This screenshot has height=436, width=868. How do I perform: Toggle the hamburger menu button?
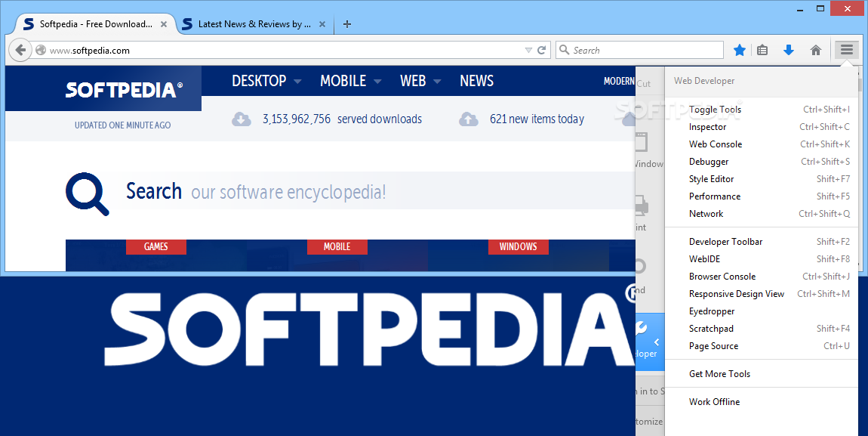846,50
